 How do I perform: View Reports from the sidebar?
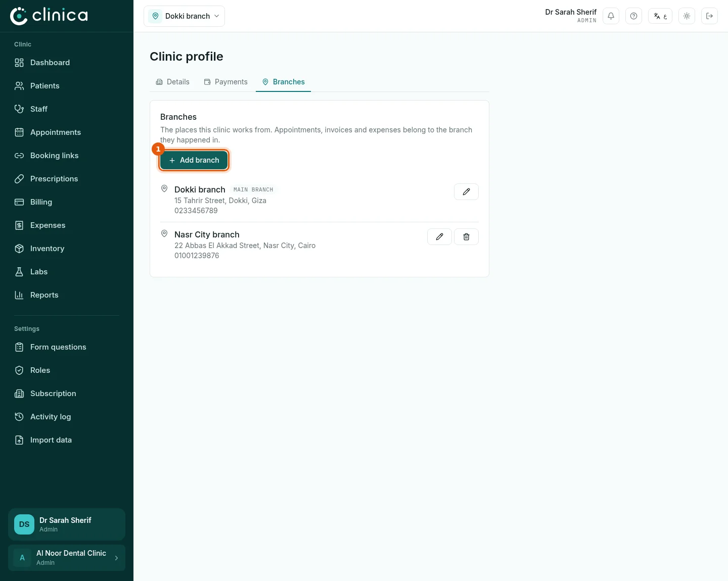pyautogui.click(x=67, y=295)
